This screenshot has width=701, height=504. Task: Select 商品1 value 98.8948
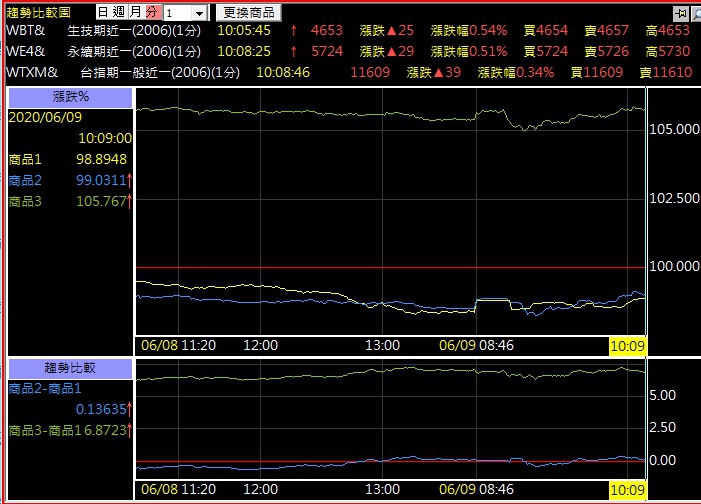(x=101, y=159)
